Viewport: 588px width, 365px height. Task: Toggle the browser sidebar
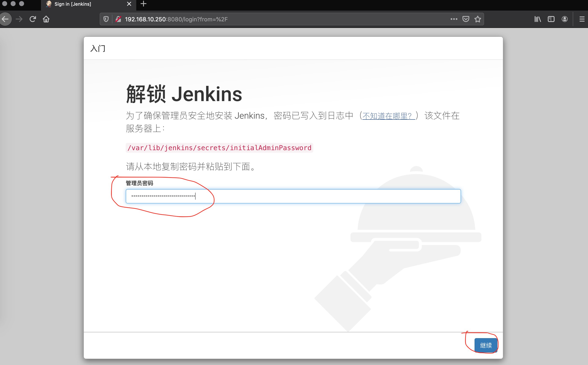pos(551,19)
